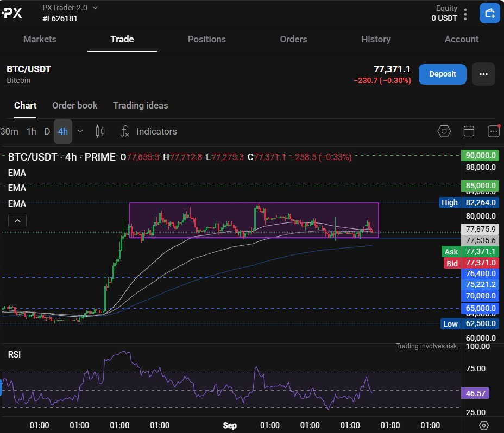Click the blue wallet add icon

(489, 13)
